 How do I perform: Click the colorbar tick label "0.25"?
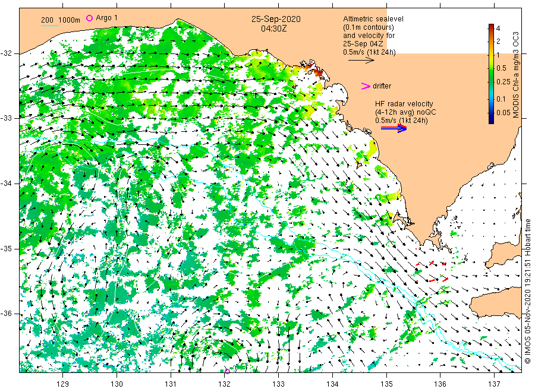(x=503, y=82)
